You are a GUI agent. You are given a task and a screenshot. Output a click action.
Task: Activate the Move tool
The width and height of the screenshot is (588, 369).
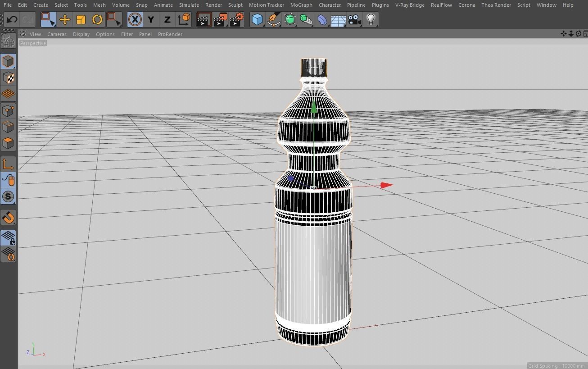pos(64,19)
